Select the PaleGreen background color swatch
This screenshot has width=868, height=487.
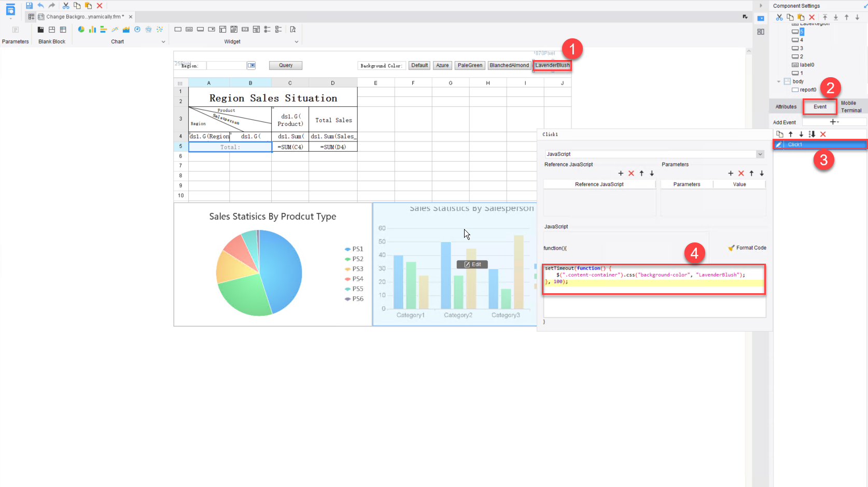pyautogui.click(x=469, y=65)
